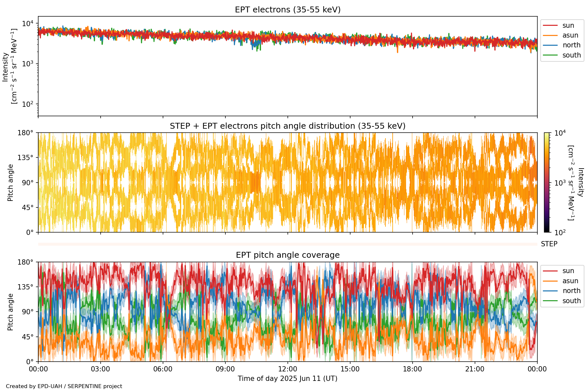
Task: Click the 21:00 time axis tick label
Action: [475, 369]
